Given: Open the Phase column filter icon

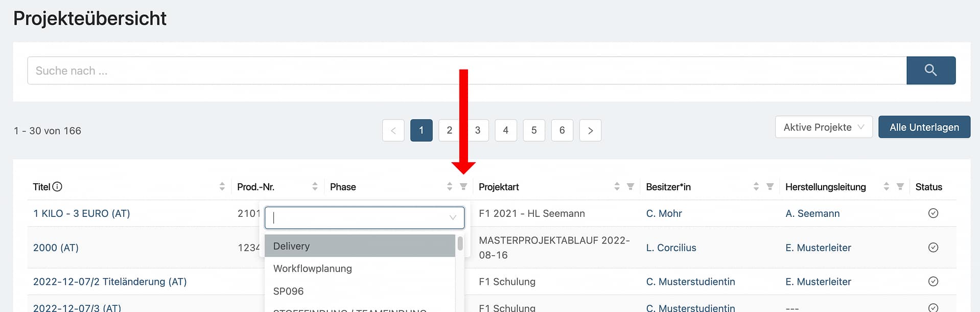Looking at the screenshot, I should click(x=463, y=187).
